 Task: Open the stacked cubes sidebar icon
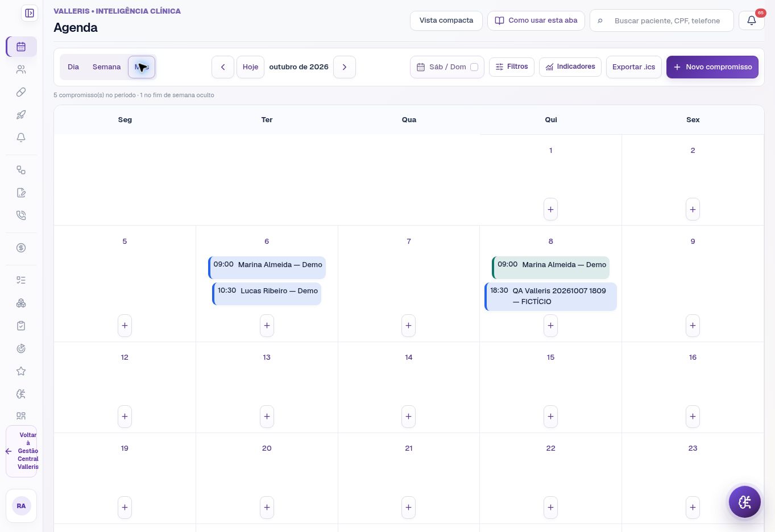[21, 303]
